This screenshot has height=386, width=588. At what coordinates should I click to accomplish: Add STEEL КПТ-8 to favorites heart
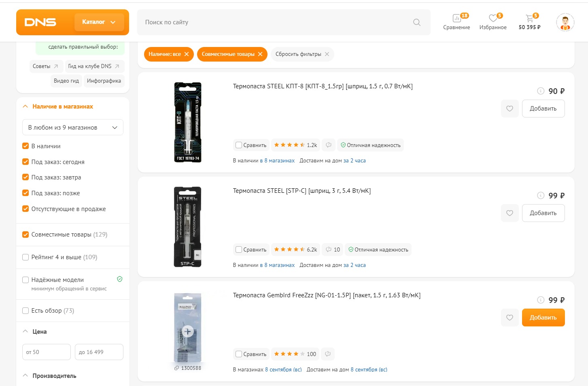[x=510, y=109]
